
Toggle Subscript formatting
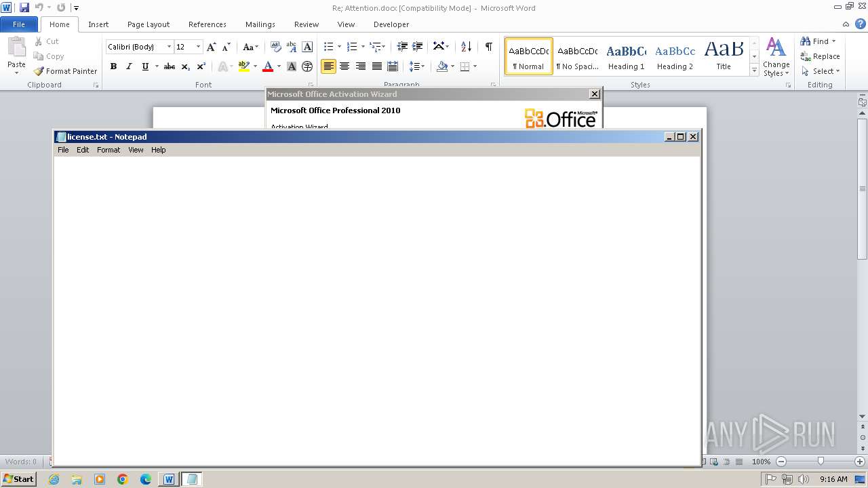pyautogui.click(x=185, y=66)
